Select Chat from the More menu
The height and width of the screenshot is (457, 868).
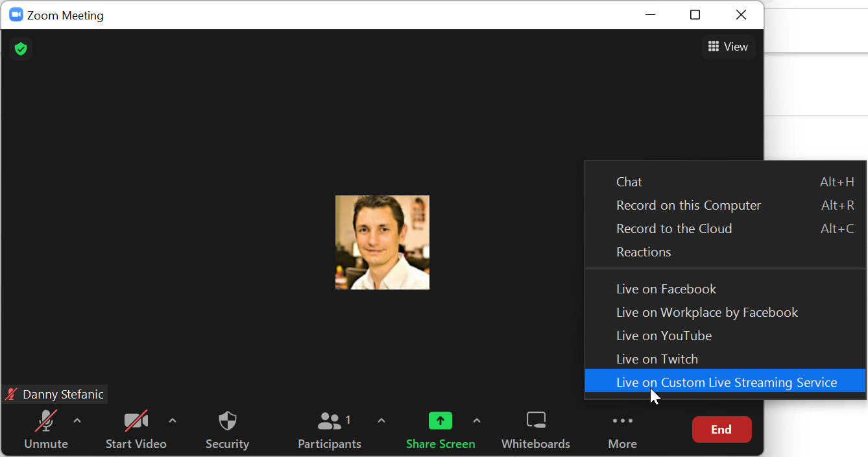[x=725, y=182]
